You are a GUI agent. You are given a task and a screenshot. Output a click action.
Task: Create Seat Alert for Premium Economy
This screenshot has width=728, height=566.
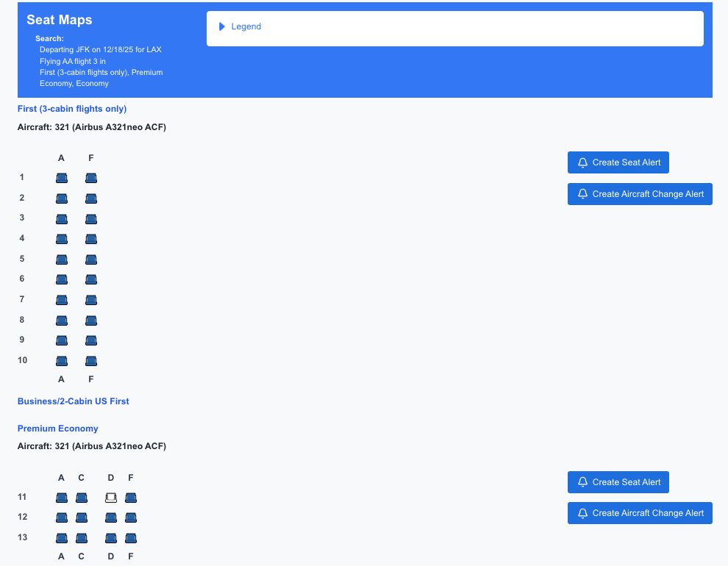point(618,482)
